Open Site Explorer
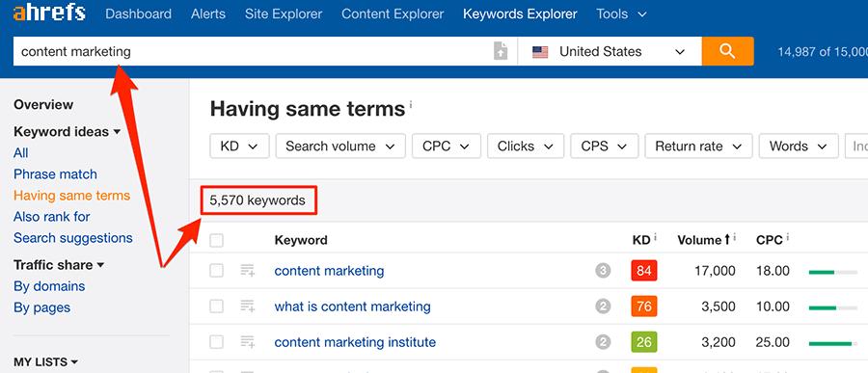Image resolution: width=868 pixels, height=373 pixels. click(284, 13)
